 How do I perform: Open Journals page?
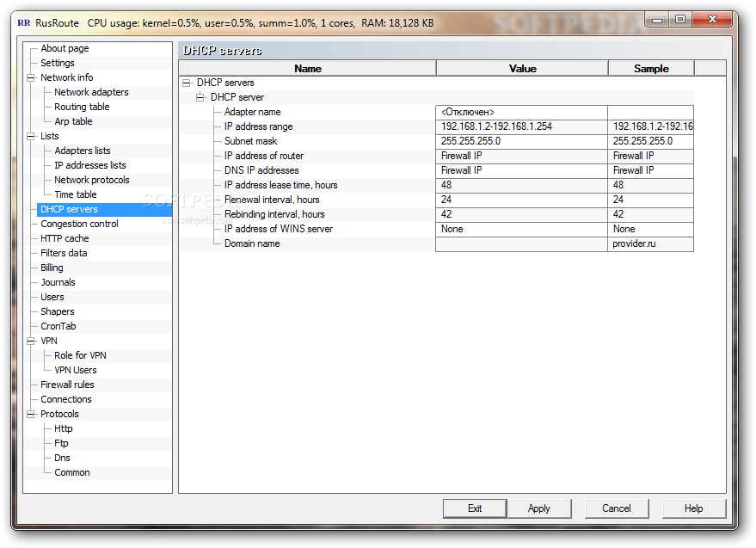(x=58, y=283)
